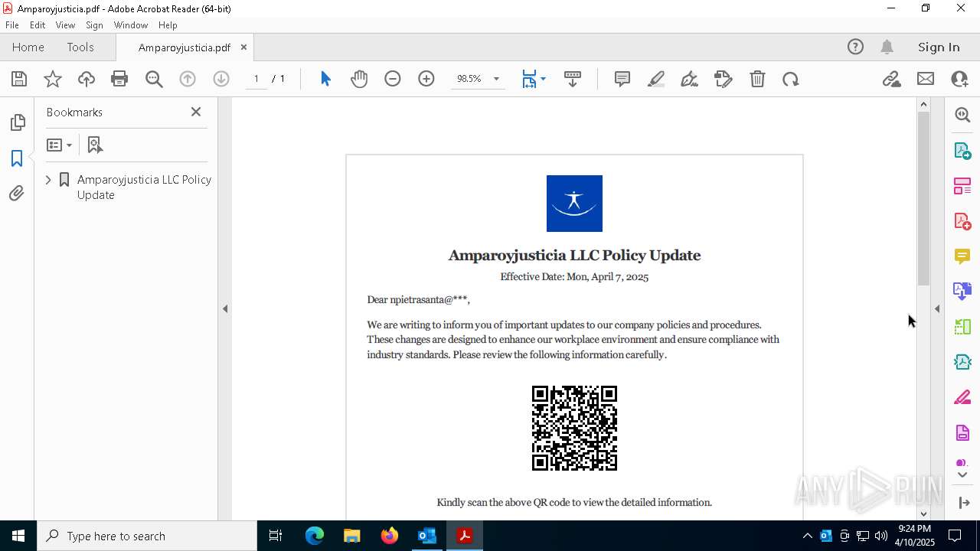Open Outlook from the taskbar

(x=426, y=536)
